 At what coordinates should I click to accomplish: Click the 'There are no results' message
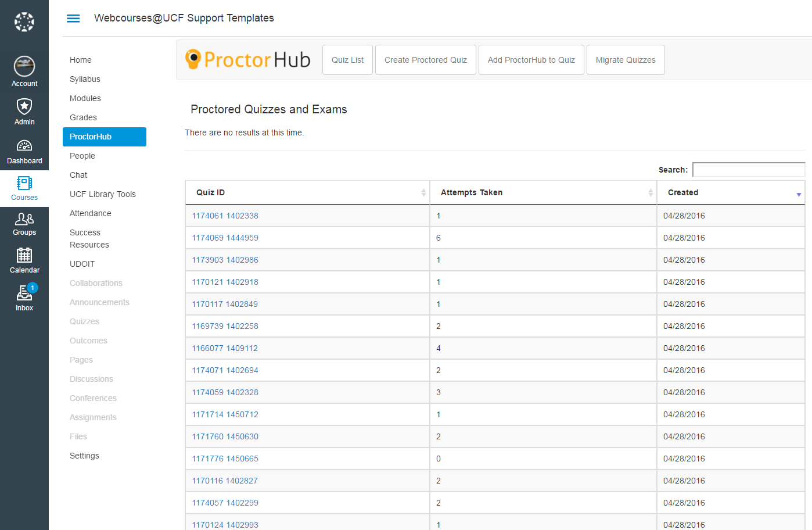pos(244,132)
